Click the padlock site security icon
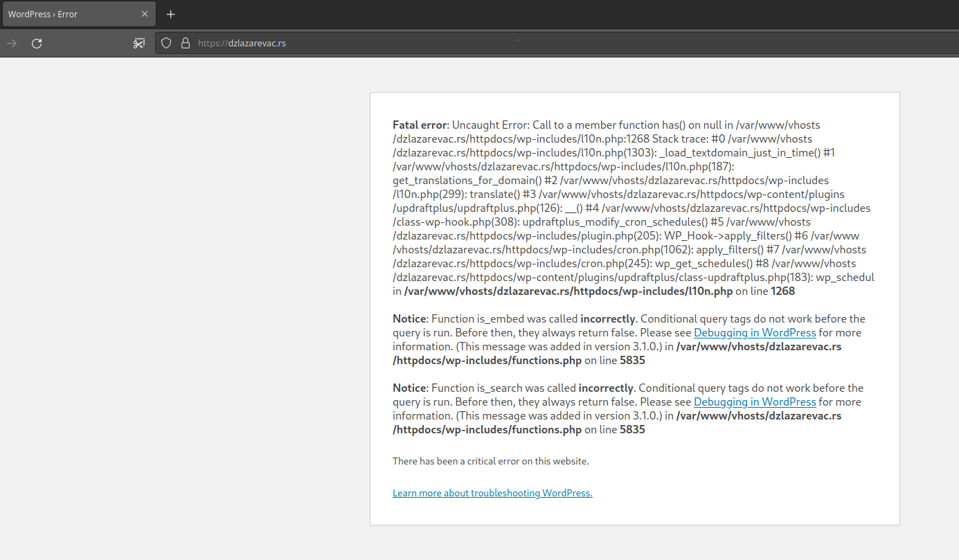This screenshot has height=560, width=959. [185, 43]
